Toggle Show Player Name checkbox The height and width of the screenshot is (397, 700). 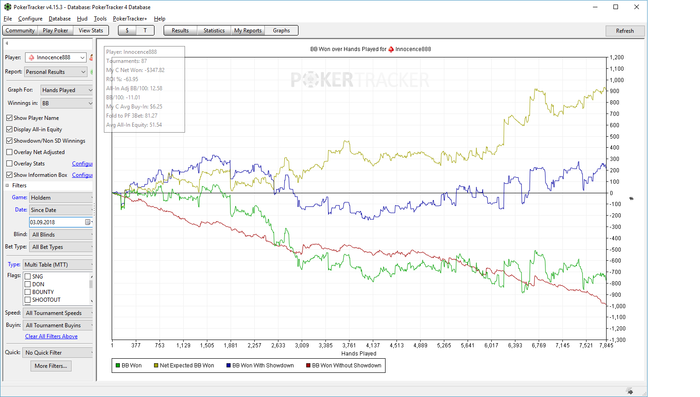coord(9,118)
